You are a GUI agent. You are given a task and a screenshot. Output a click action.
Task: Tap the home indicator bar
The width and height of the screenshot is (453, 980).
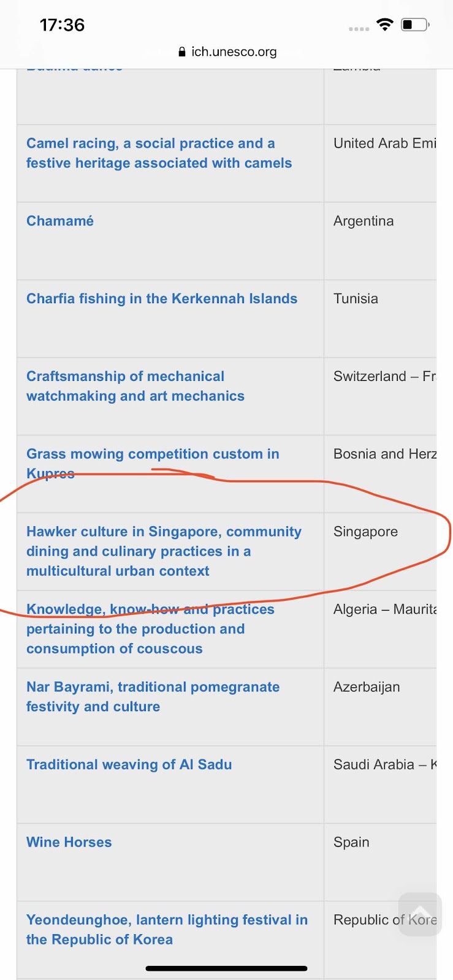[226, 968]
